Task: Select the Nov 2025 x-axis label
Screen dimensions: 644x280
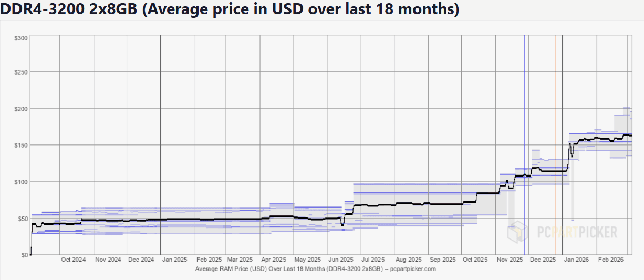Action: point(510,260)
